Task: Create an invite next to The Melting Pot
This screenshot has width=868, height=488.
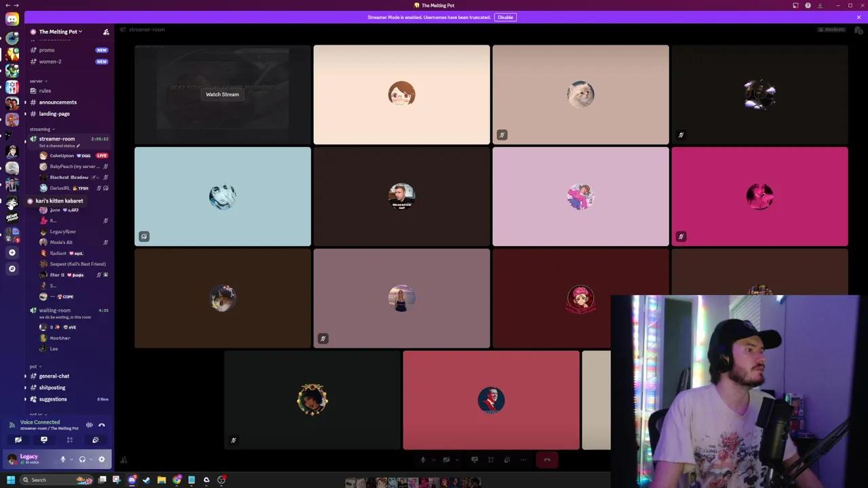Action: pos(106,32)
